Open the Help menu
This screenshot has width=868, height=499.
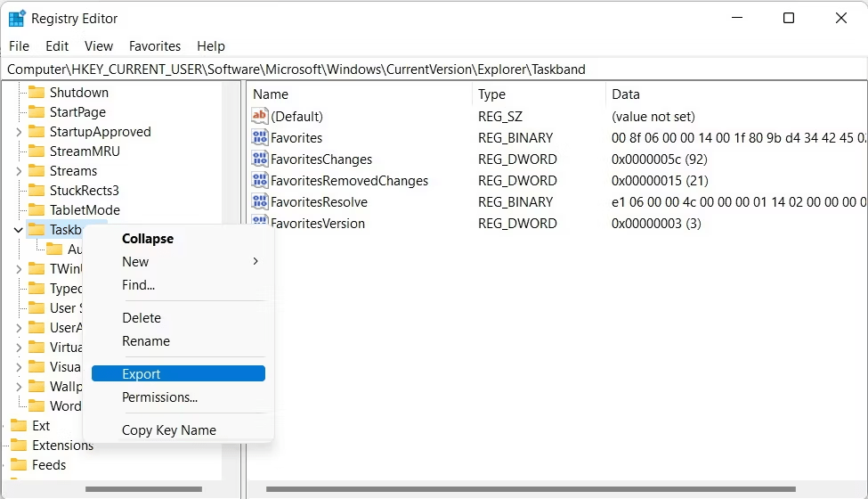(211, 46)
